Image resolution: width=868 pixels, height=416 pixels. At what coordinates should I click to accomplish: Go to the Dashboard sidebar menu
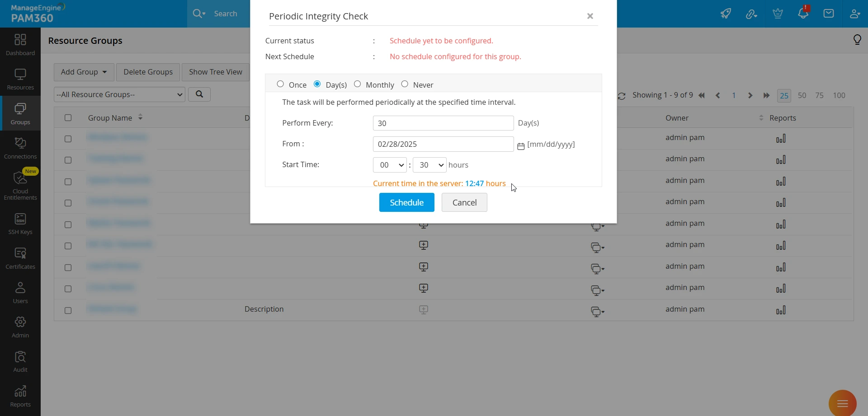[20, 45]
